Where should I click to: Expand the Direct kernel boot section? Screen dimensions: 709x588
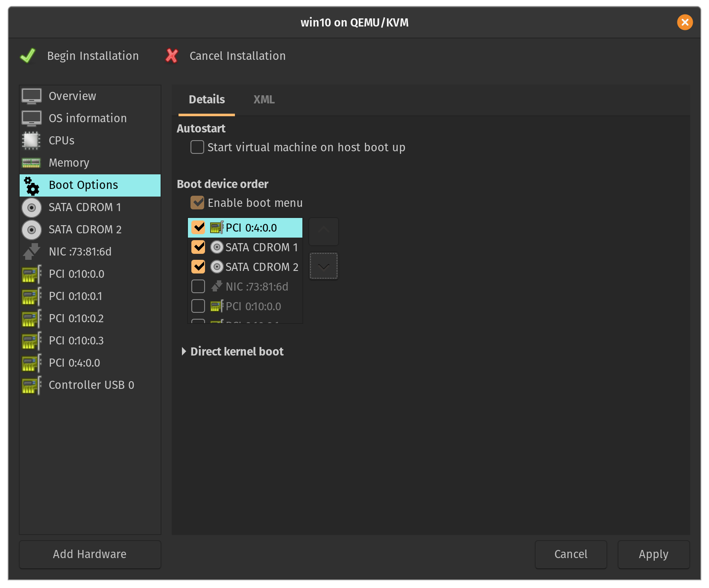click(x=184, y=352)
